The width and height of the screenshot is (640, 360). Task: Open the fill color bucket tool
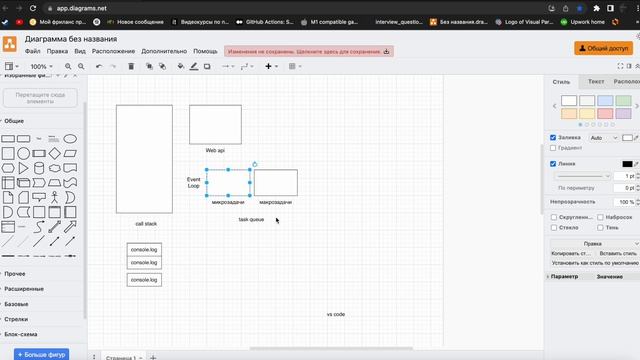coord(180,66)
